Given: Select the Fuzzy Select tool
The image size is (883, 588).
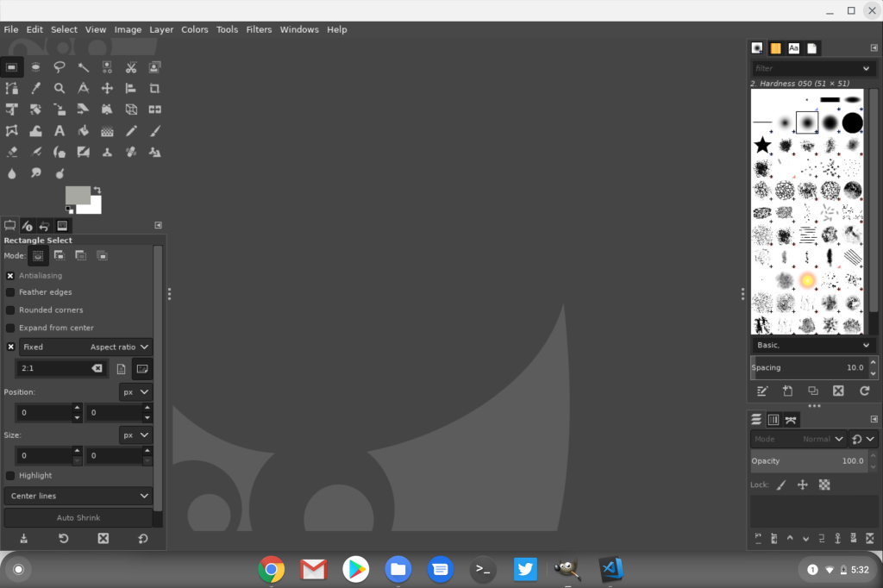Looking at the screenshot, I should (83, 66).
